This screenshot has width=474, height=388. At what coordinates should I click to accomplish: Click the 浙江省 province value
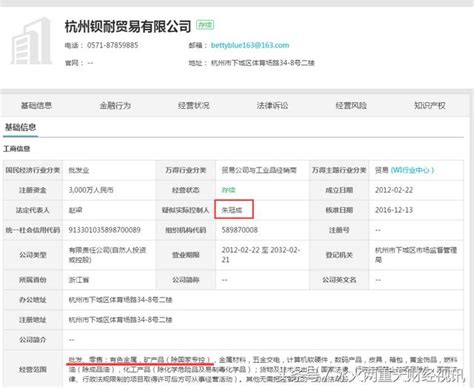(x=79, y=280)
